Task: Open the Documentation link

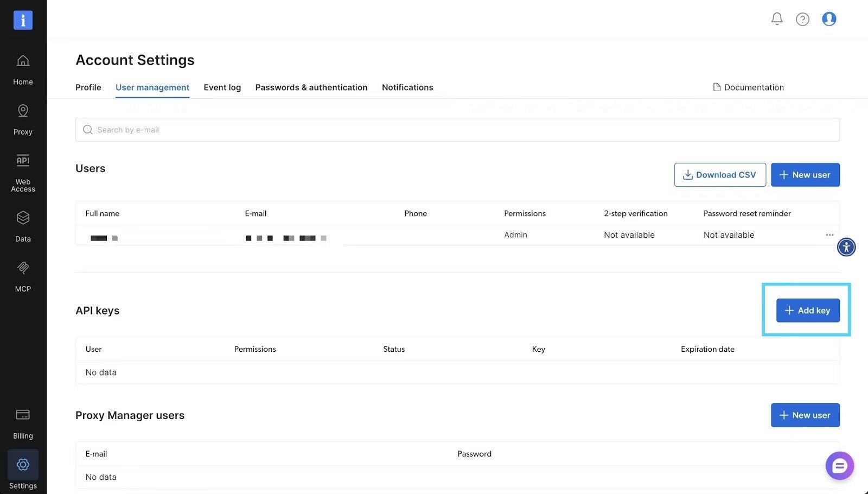Action: pyautogui.click(x=748, y=87)
